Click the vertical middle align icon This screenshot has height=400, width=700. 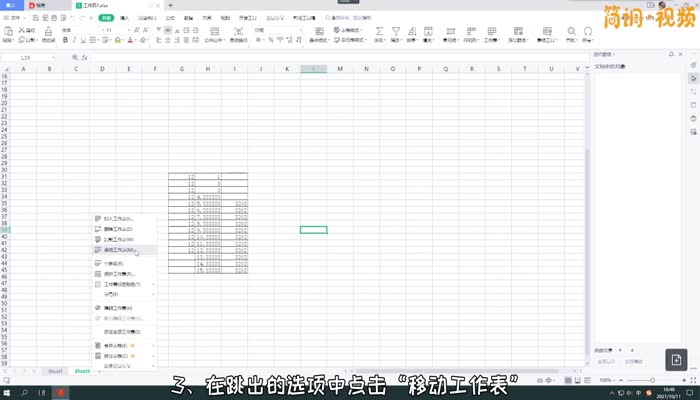coord(168,30)
